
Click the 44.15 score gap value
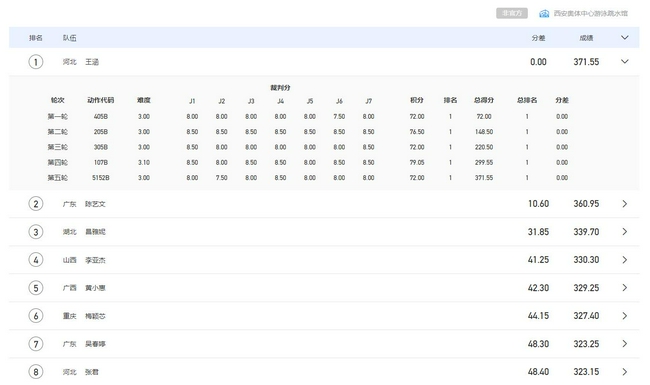pos(538,316)
